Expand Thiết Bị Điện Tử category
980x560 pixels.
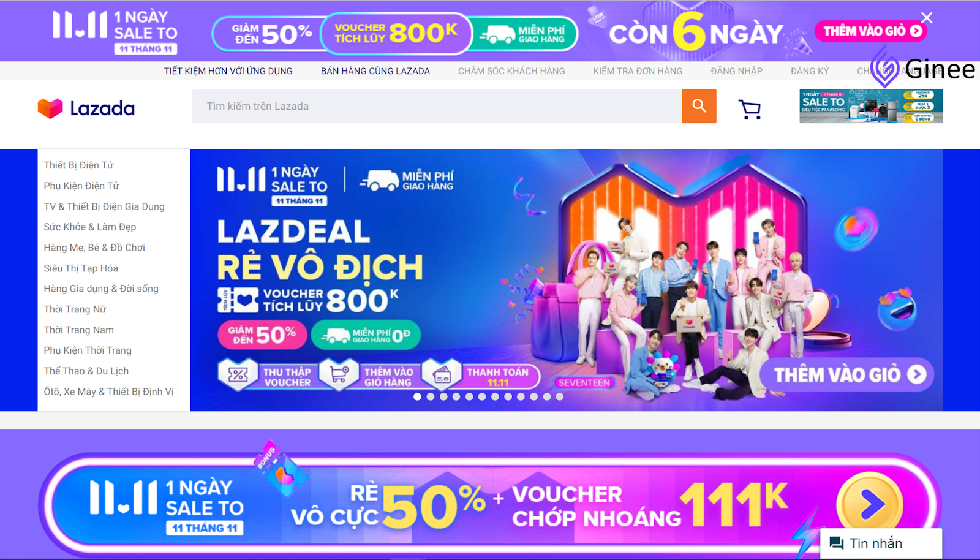tap(78, 165)
